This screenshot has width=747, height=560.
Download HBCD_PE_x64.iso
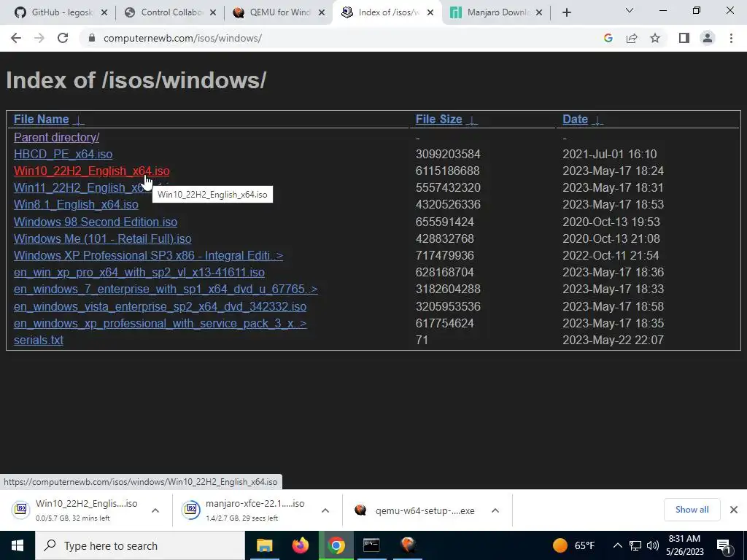pos(63,155)
